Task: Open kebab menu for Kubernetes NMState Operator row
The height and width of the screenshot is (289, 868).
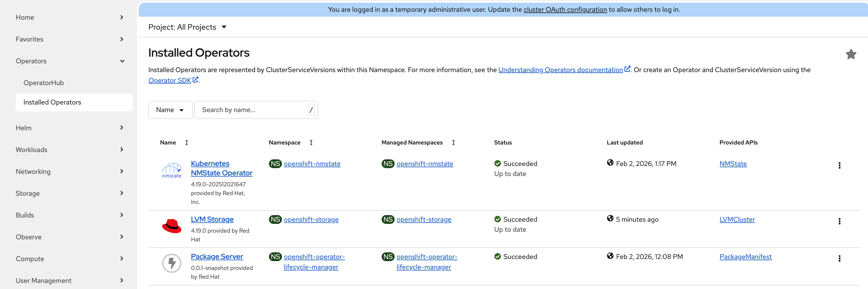Action: tap(839, 165)
